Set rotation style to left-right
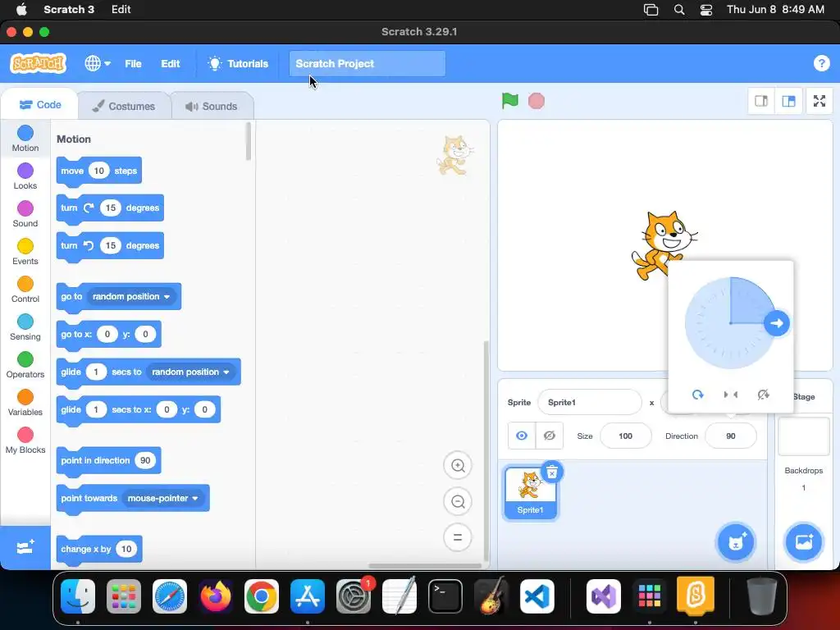This screenshot has width=840, height=630. [x=731, y=395]
